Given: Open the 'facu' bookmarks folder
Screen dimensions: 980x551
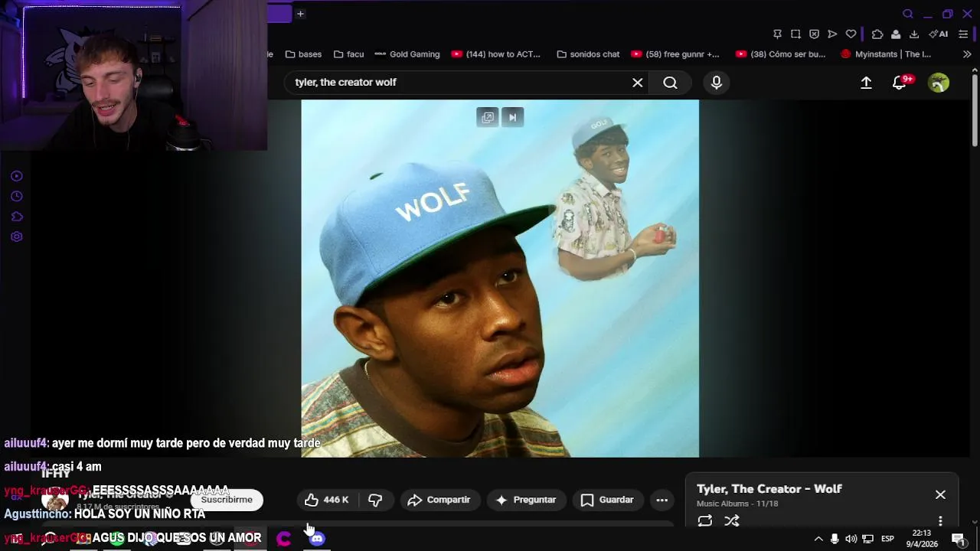Looking at the screenshot, I should pyautogui.click(x=348, y=54).
